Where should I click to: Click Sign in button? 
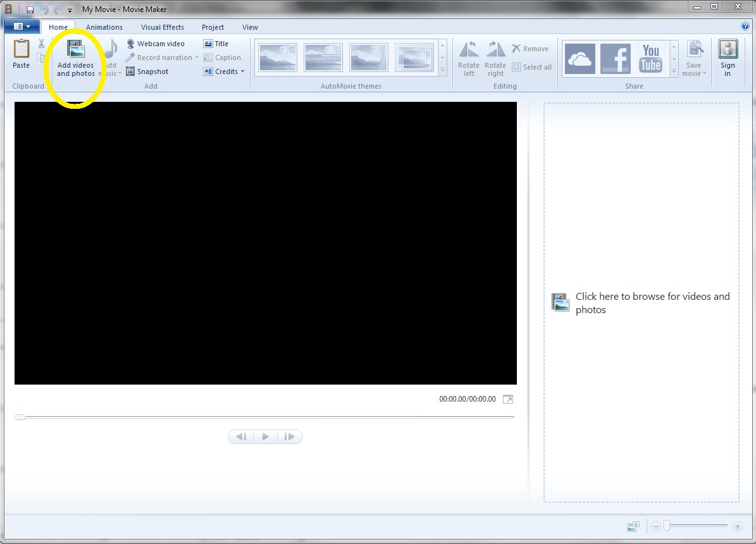[x=728, y=58]
